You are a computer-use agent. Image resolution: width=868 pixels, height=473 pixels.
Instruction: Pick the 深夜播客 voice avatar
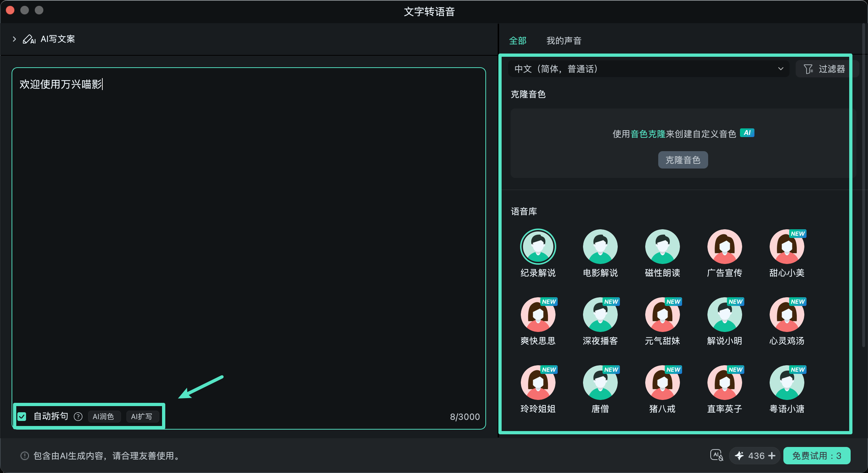tap(600, 315)
